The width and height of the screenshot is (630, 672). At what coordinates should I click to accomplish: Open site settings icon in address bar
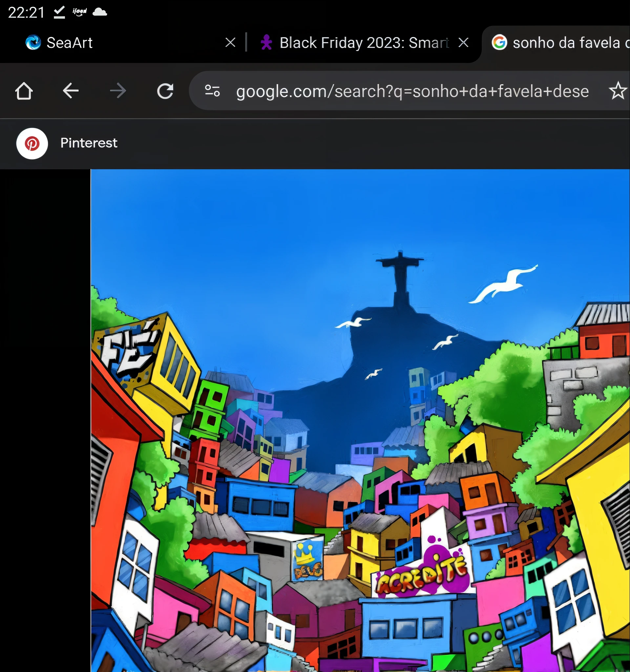[213, 91]
